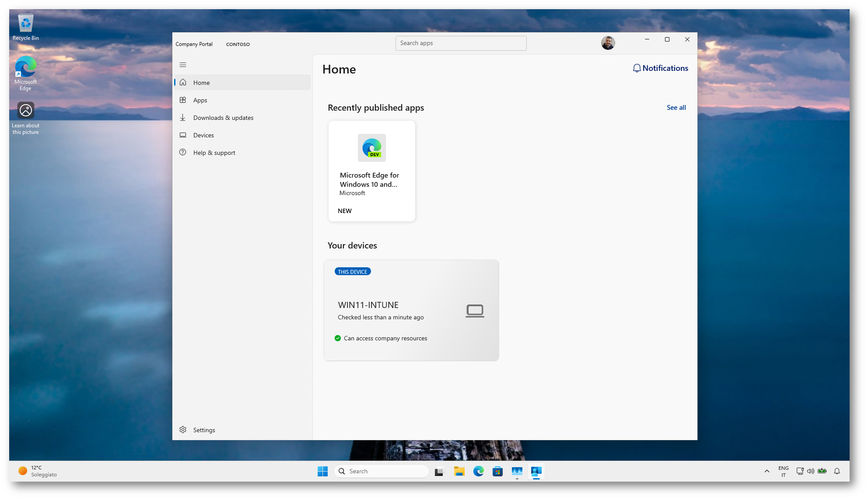Open File Explorer from taskbar
This screenshot has width=868, height=500.
tap(459, 471)
